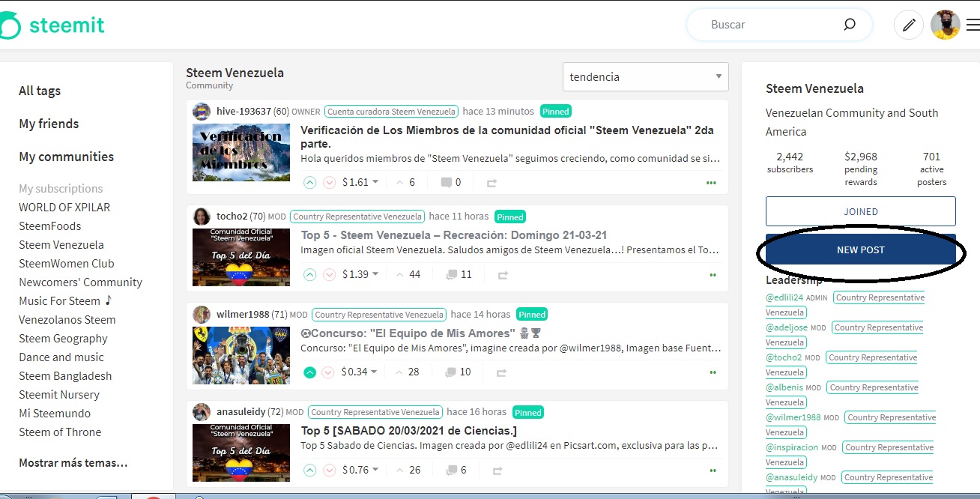Downvote El Equipo de Mis Amores post
The image size is (980, 499).
pos(329,372)
